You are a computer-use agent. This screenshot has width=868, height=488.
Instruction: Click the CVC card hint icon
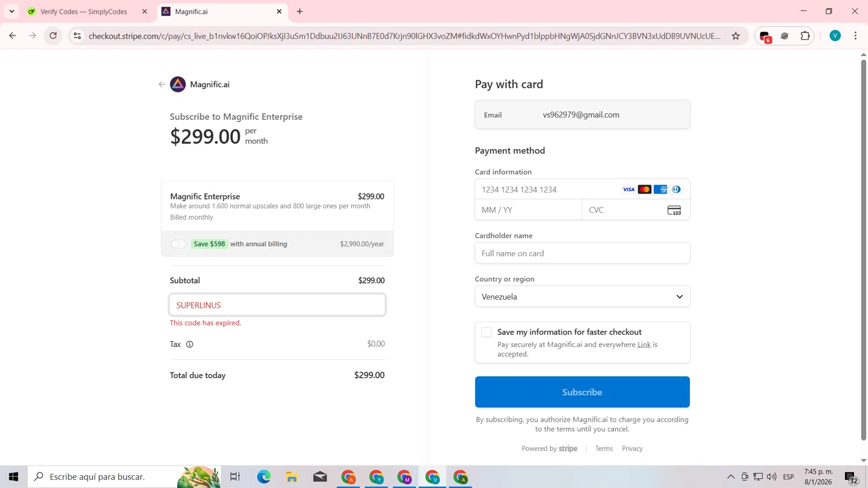674,210
